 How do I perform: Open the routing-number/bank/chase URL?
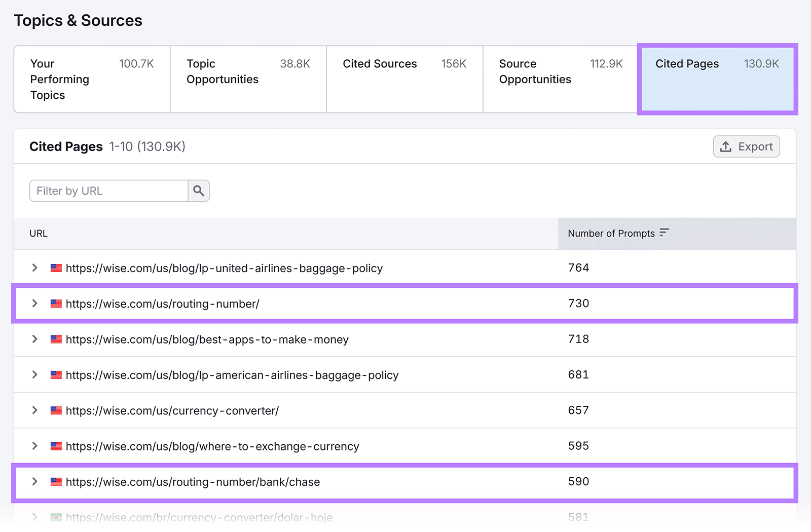[193, 482]
